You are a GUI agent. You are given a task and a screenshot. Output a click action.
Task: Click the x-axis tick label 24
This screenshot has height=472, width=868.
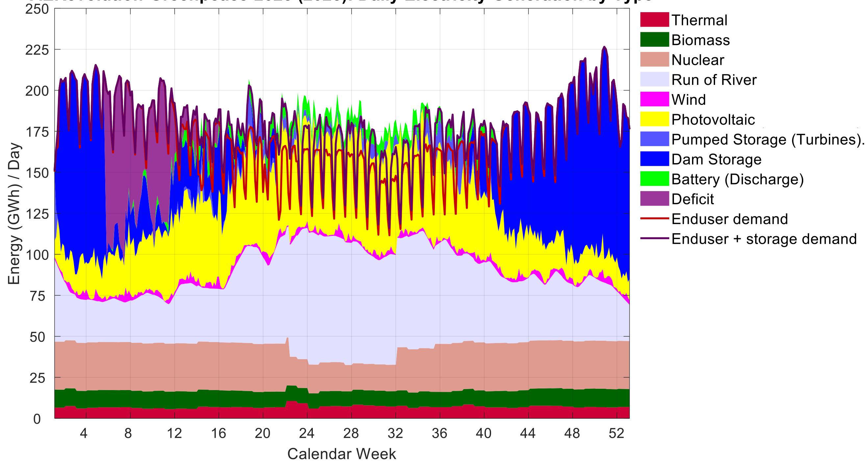tap(306, 433)
